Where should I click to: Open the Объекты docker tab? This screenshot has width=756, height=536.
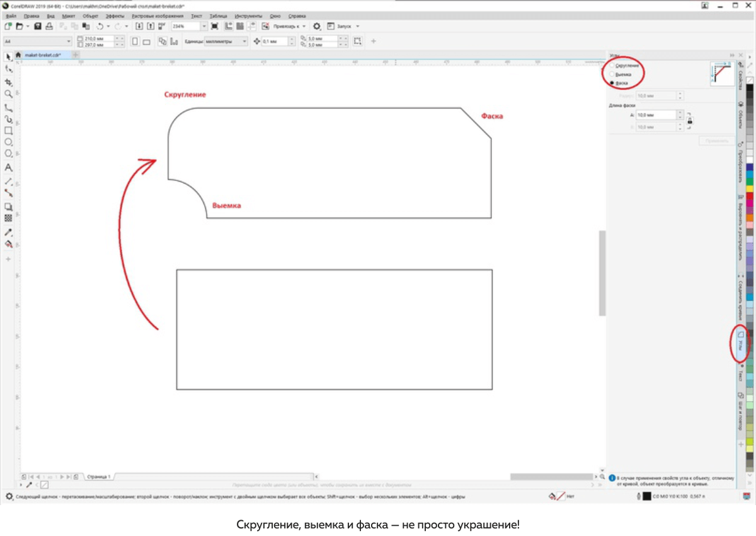point(741,115)
